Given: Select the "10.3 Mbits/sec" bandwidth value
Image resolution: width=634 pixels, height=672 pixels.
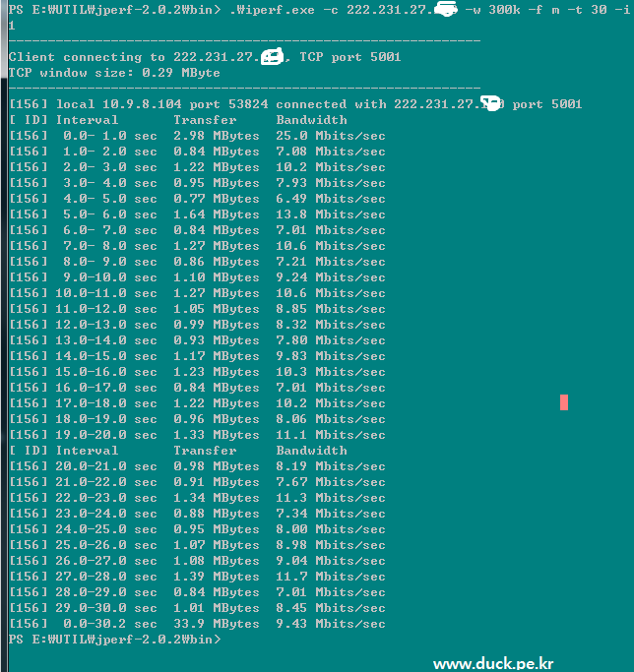Looking at the screenshot, I should 331,372.
